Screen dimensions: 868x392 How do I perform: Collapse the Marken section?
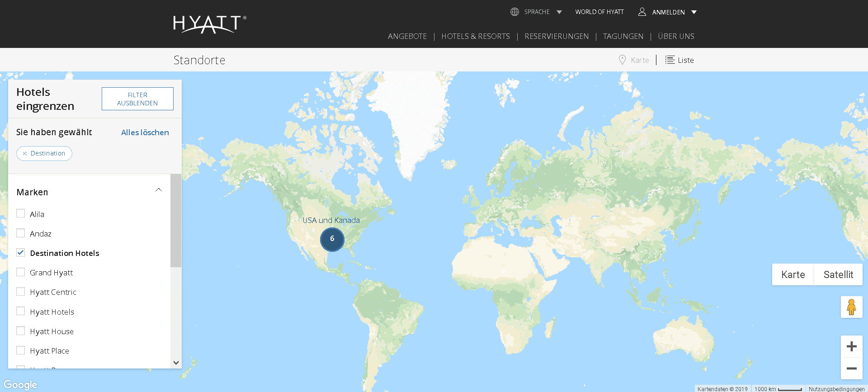tap(159, 190)
